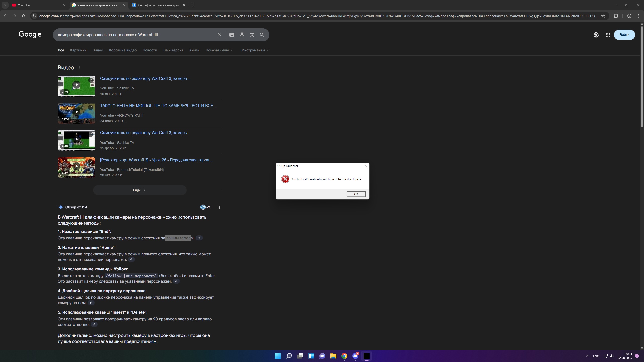
Task: Open Windows Start menu
Action: (278, 356)
